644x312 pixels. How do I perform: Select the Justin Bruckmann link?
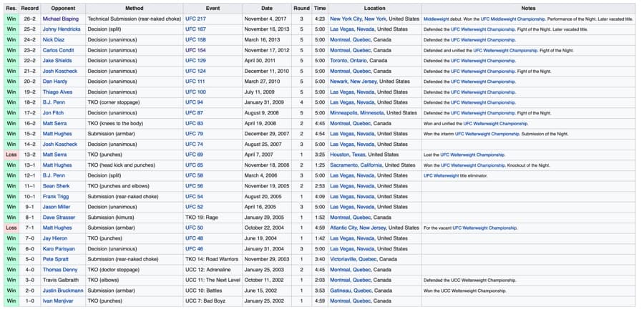coord(63,291)
